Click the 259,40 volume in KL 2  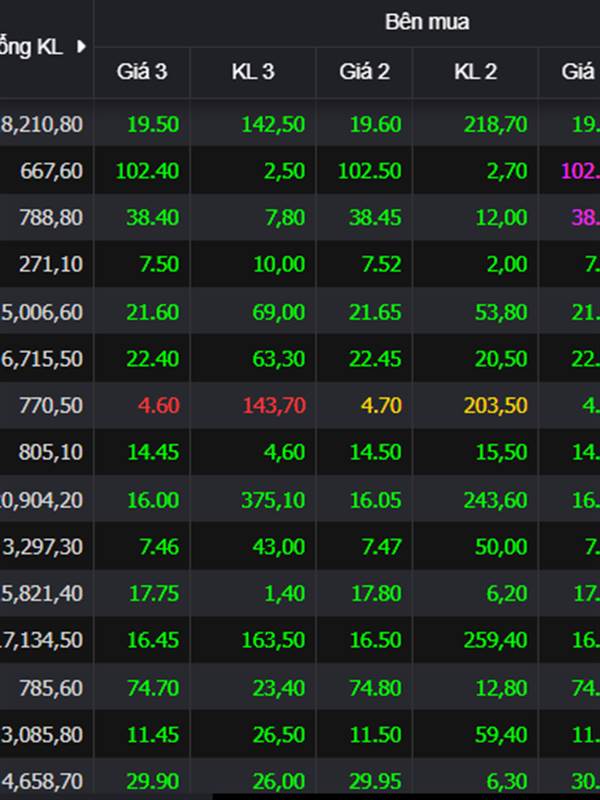pos(495,640)
